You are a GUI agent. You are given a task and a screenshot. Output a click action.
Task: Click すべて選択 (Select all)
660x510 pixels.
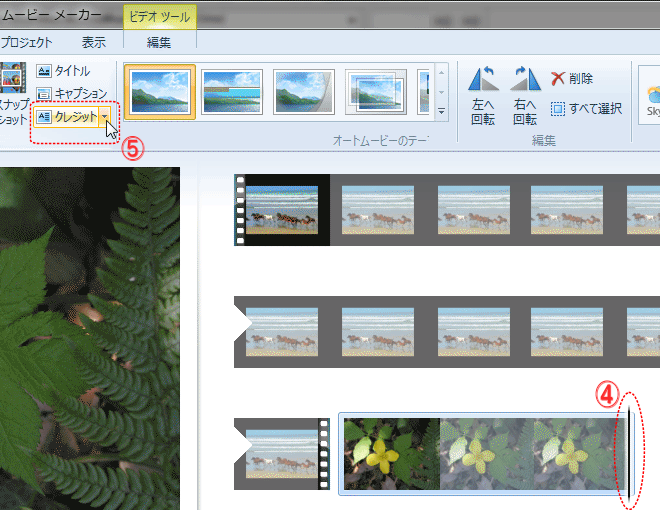586,108
